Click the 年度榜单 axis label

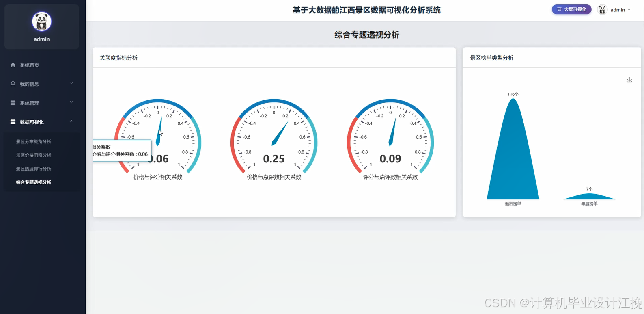click(589, 204)
